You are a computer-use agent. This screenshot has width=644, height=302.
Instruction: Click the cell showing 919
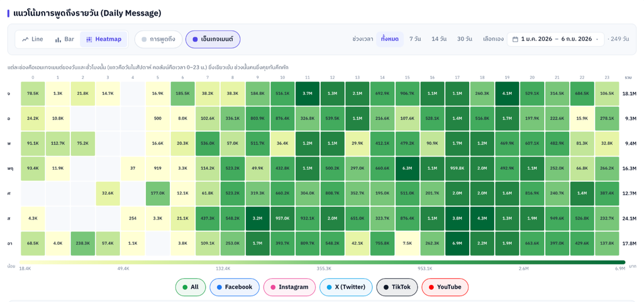coord(158,169)
